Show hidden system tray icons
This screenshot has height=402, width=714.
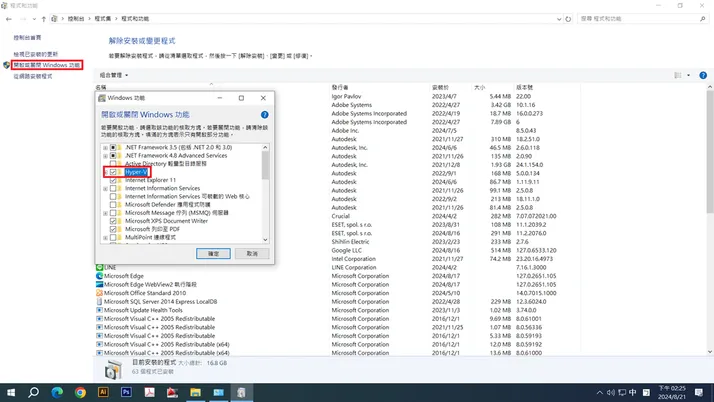pyautogui.click(x=600, y=392)
